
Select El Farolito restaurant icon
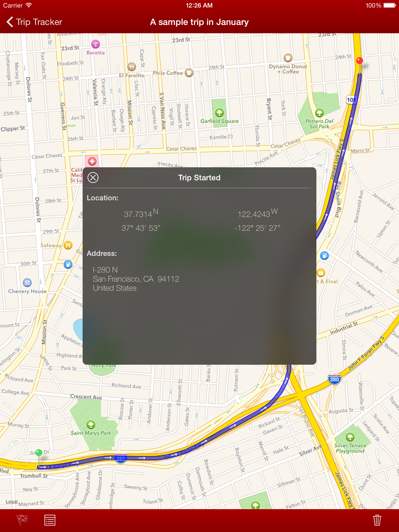[132, 67]
